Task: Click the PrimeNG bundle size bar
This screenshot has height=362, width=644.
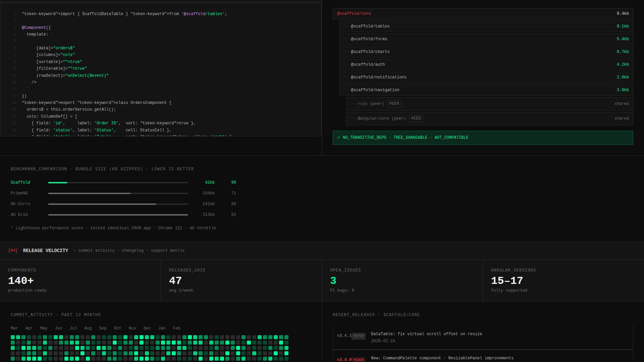Action: point(118,193)
